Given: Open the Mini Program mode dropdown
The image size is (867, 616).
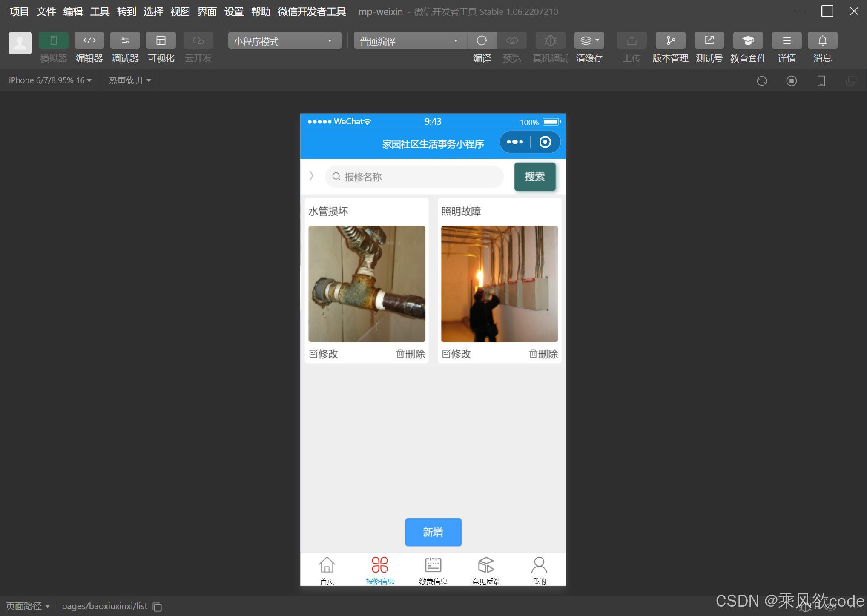Looking at the screenshot, I should 284,41.
